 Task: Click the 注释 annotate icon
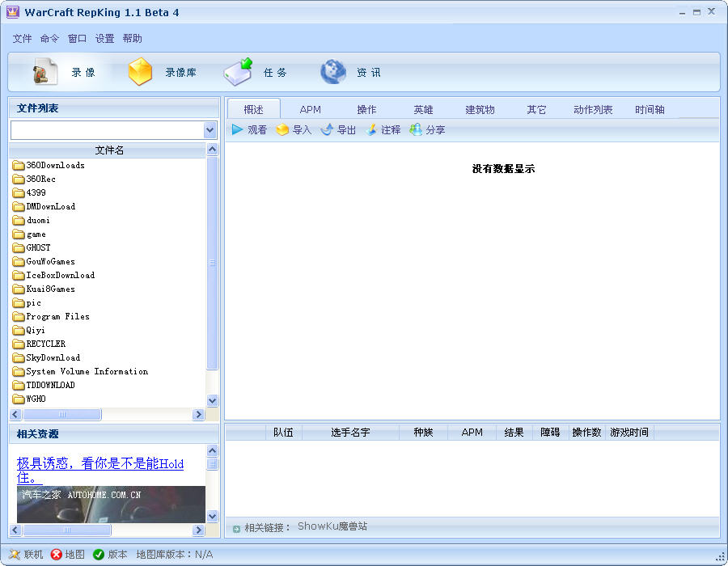[371, 130]
